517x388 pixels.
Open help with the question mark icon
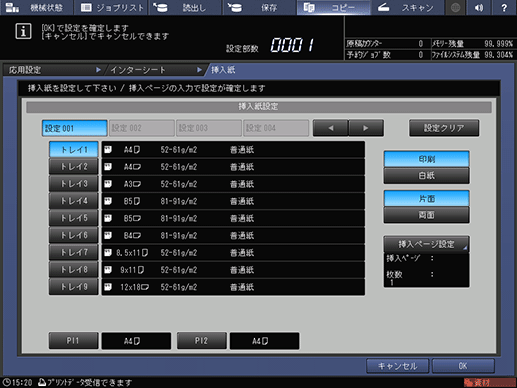tap(504, 7)
